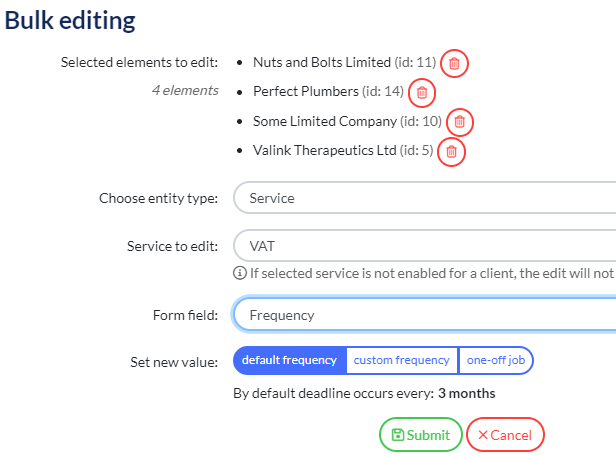Click the Nuts and Bolts Limited list entry

click(x=344, y=62)
